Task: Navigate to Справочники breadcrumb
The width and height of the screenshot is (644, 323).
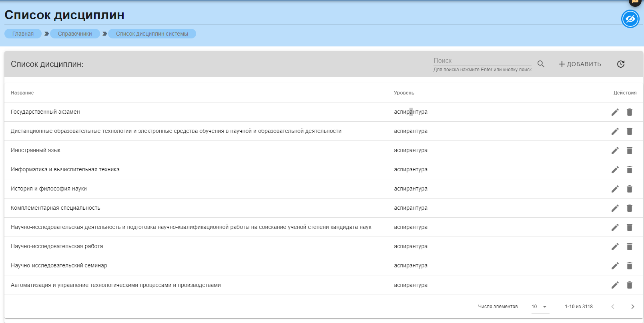Action: 75,34
